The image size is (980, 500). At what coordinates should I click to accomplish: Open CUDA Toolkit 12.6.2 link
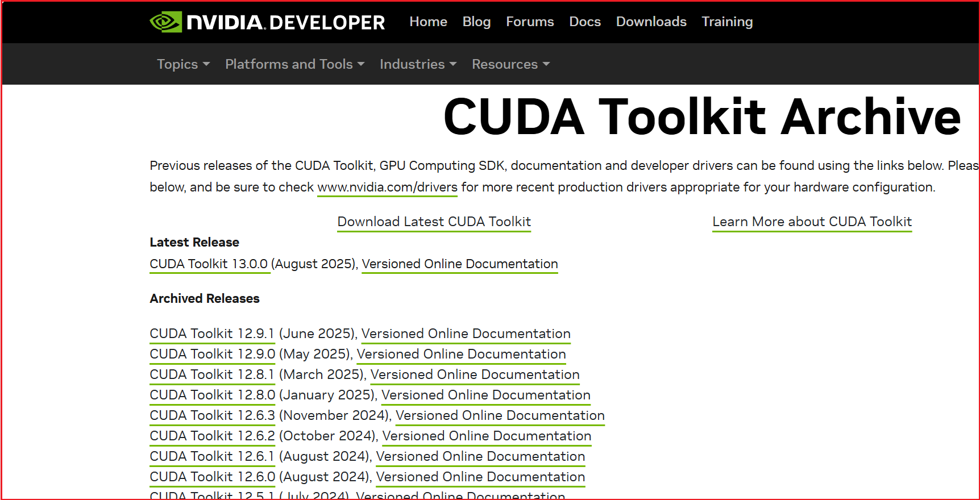tap(213, 436)
